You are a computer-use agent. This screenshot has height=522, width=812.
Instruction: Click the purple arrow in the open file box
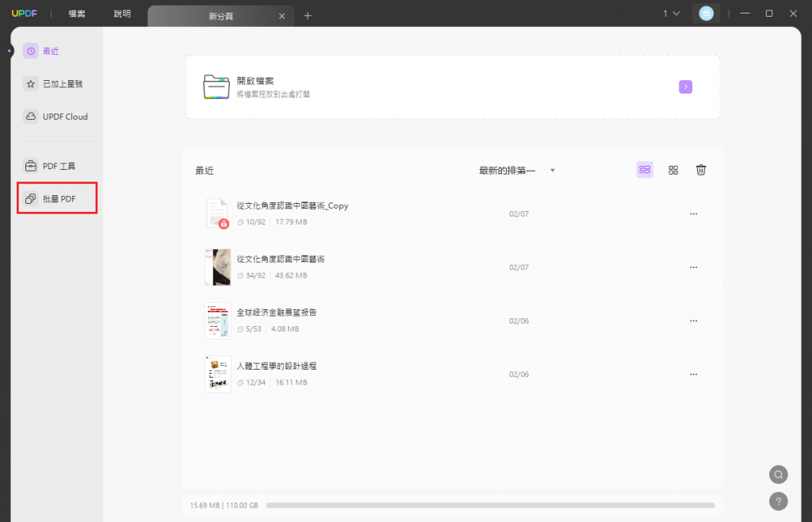686,87
